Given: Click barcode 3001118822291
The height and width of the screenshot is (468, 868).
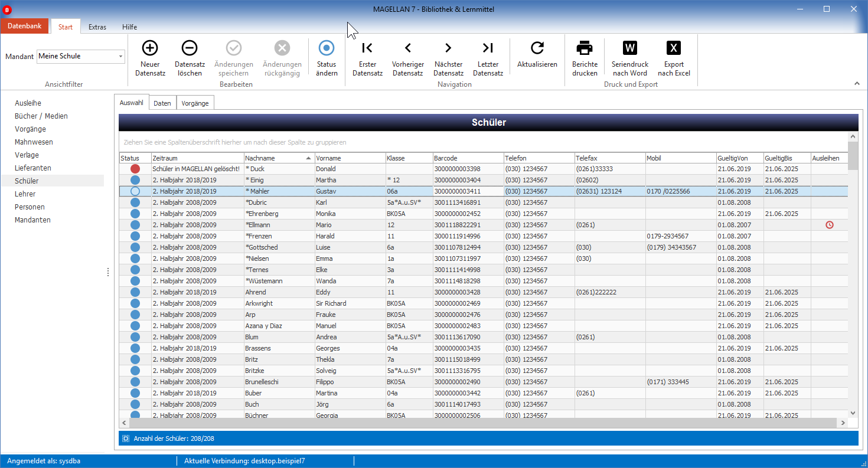Looking at the screenshot, I should (457, 225).
